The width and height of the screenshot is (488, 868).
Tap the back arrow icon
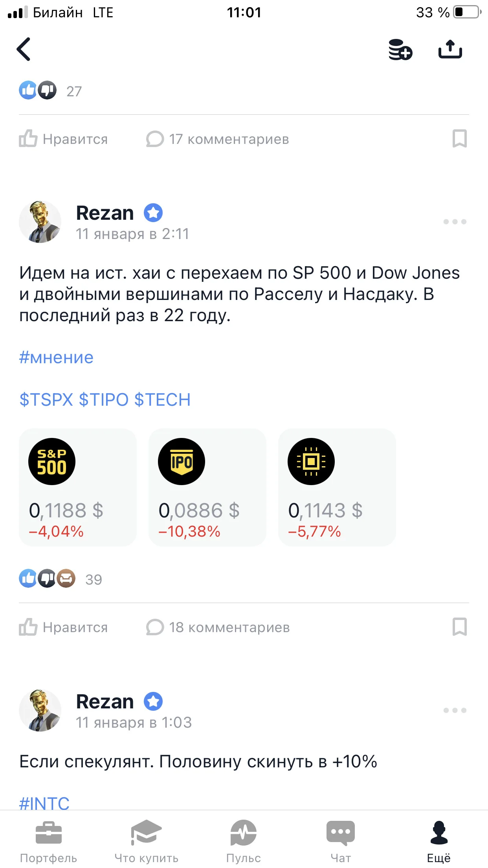[24, 49]
